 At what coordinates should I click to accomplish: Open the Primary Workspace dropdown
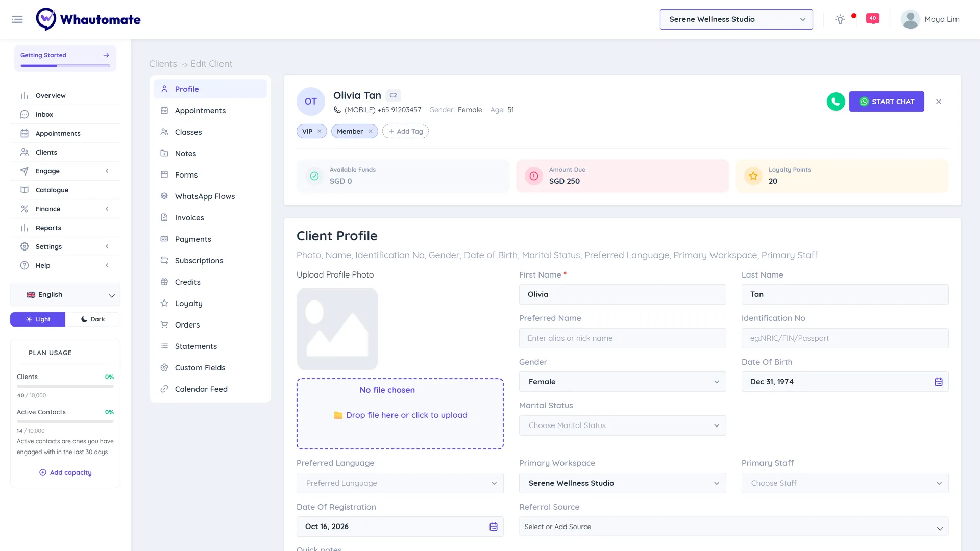point(622,483)
